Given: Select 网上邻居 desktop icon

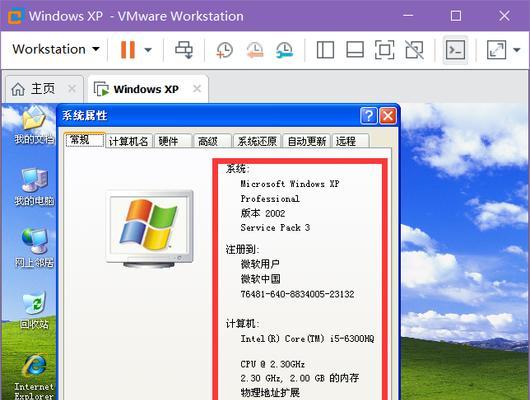Looking at the screenshot, I should tap(34, 249).
